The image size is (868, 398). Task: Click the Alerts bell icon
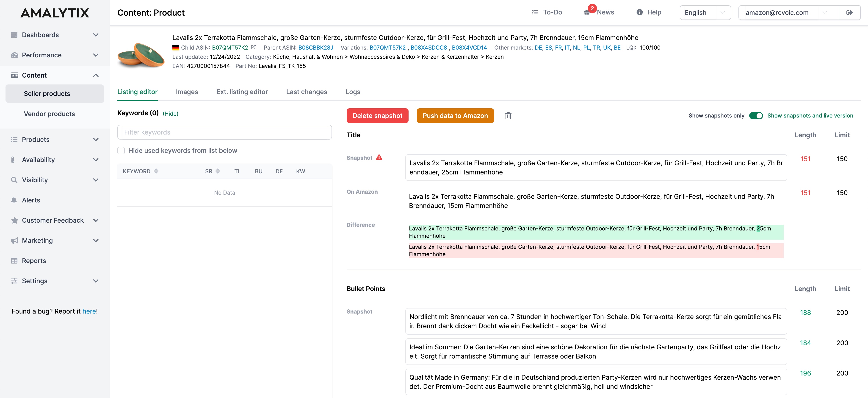click(x=14, y=200)
